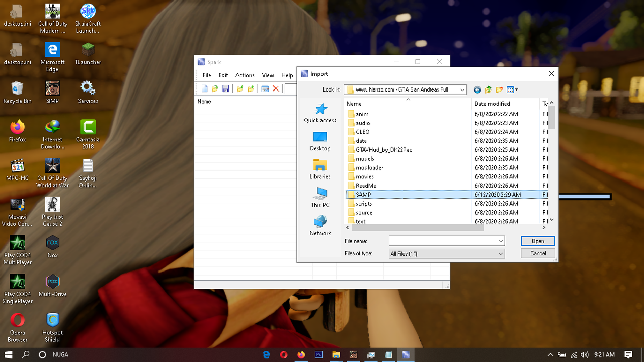
Task: Open Firefox desktop shortcut
Action: coord(17,131)
